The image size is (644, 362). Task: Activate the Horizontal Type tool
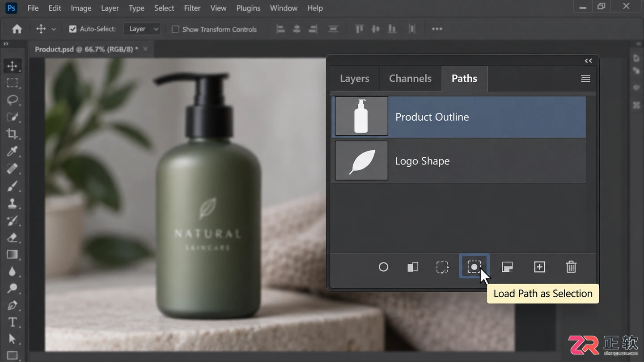click(x=12, y=322)
